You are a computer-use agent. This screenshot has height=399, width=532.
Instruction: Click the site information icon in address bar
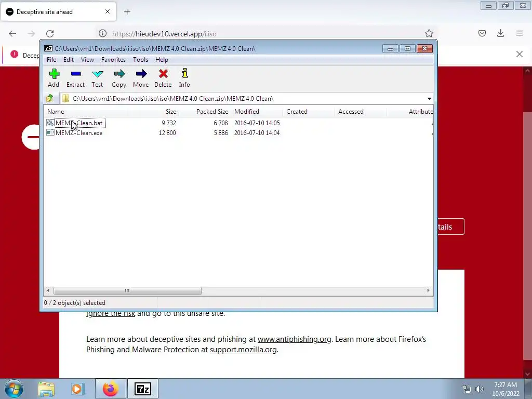pos(102,34)
